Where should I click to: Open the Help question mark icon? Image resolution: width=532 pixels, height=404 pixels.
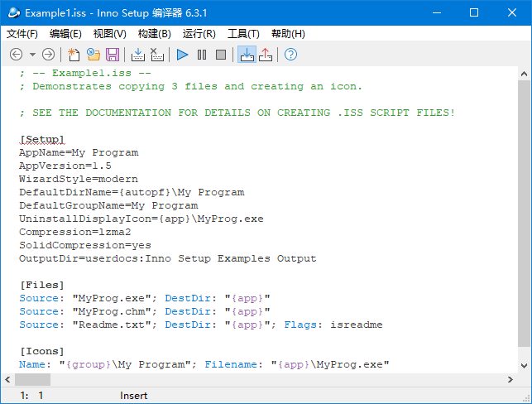pyautogui.click(x=290, y=55)
